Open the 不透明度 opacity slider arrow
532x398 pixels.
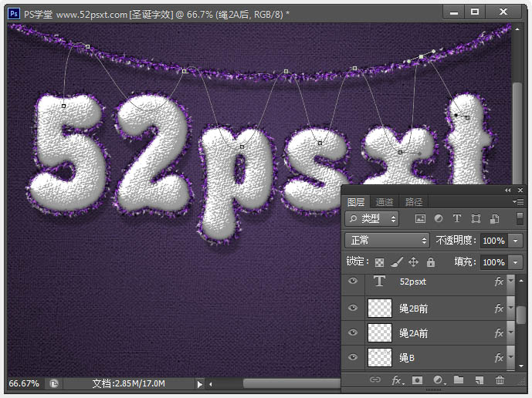click(515, 241)
